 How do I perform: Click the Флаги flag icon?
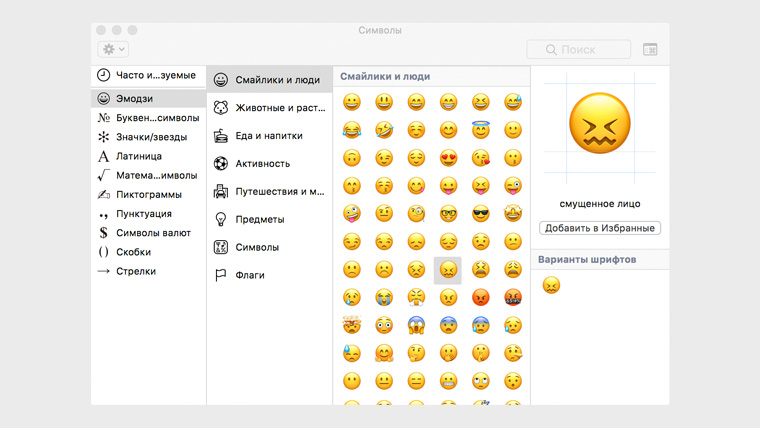tap(221, 275)
